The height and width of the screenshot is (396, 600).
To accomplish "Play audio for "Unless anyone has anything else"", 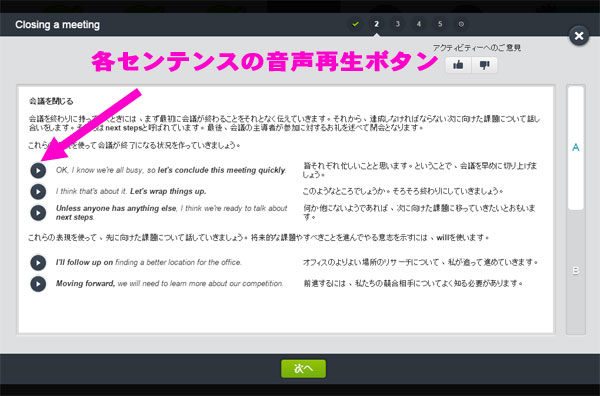I will [x=38, y=213].
